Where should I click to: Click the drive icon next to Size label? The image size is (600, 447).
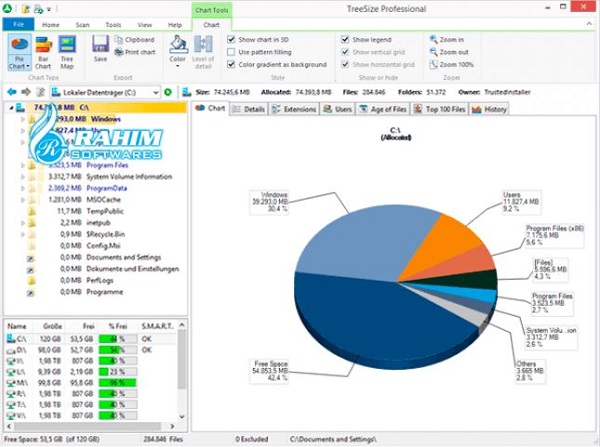point(187,92)
